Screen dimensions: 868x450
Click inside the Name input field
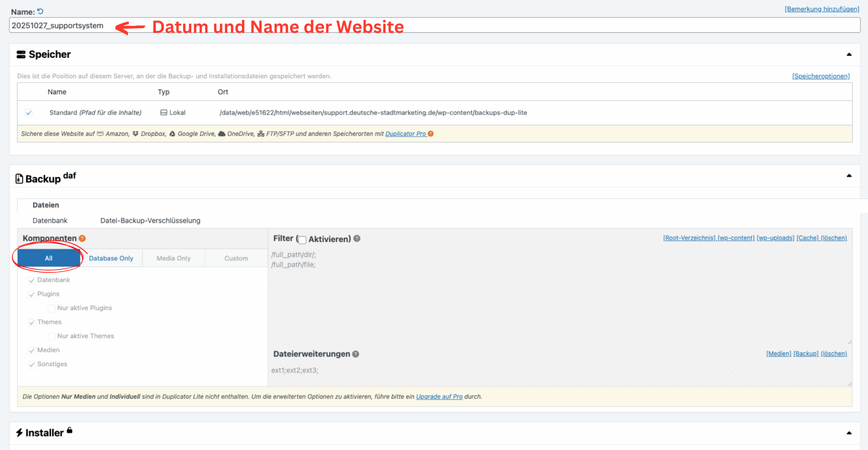point(203,25)
